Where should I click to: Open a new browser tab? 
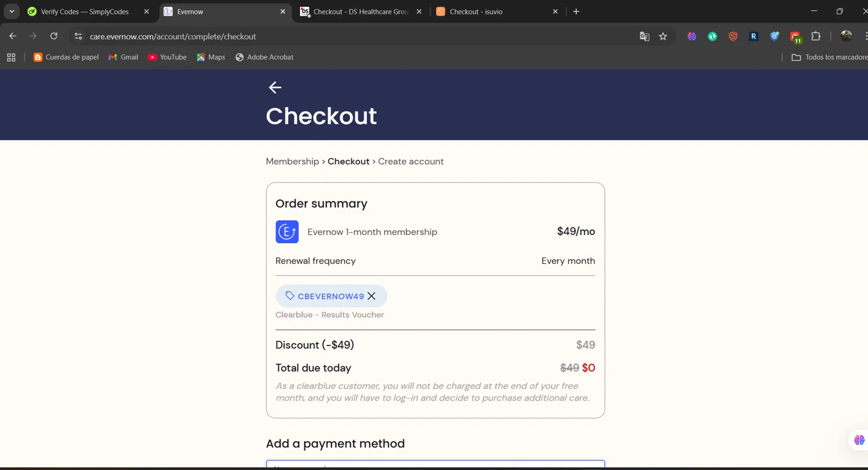[576, 12]
